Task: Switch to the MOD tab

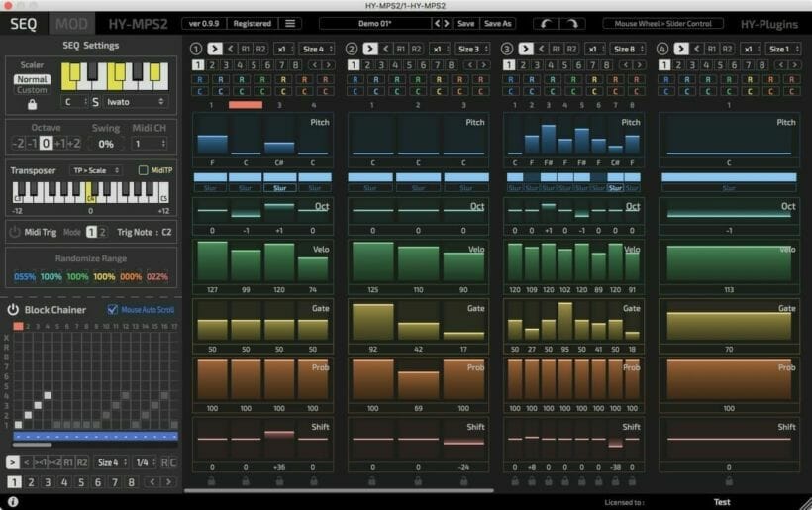Action: point(71,24)
